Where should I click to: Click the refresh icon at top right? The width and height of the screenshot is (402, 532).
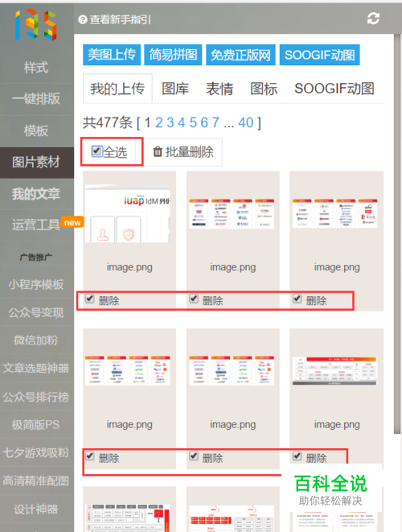[373, 19]
